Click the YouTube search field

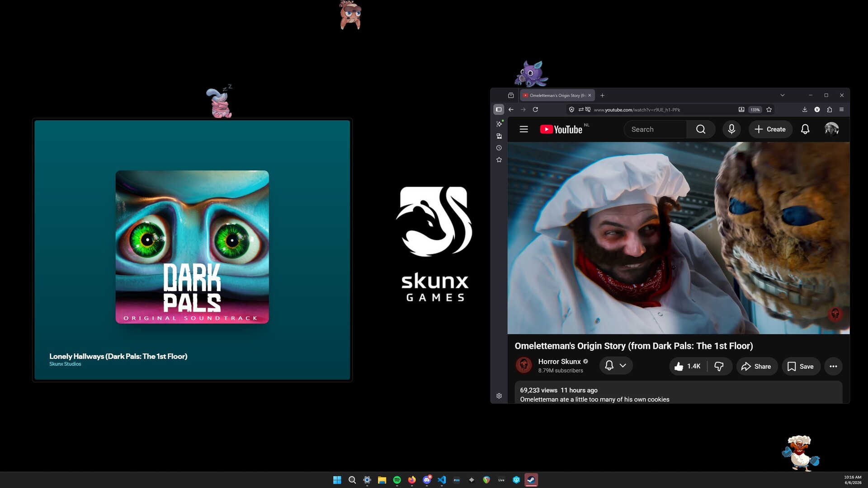[656, 129]
